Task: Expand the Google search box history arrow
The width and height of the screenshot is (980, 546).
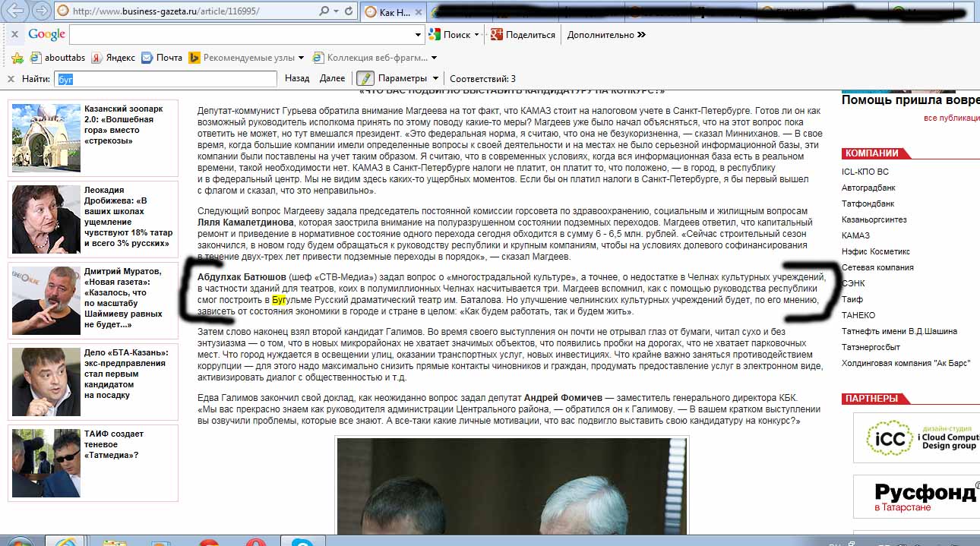Action: tap(418, 35)
